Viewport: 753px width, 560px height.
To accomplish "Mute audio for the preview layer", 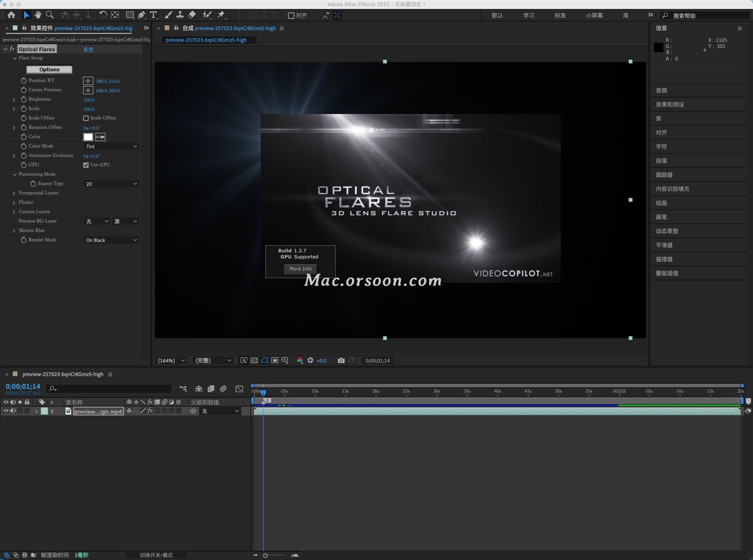I will [13, 411].
